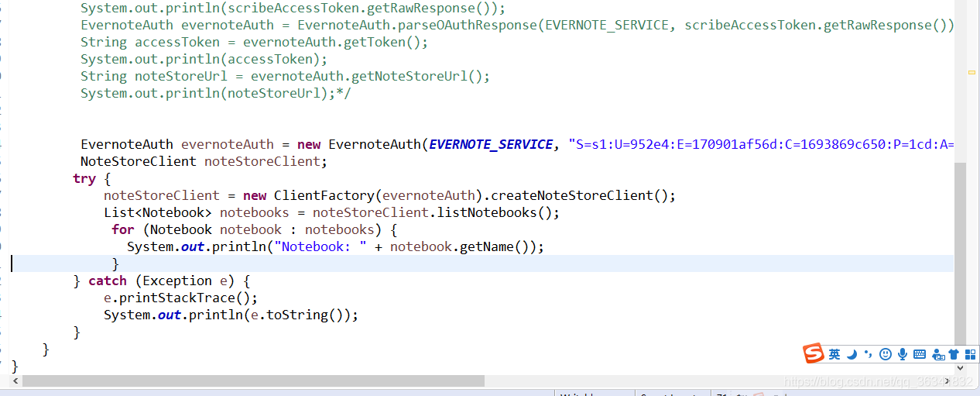Image resolution: width=980 pixels, height=396 pixels.
Task: Open the Sogou emoji smiley panel
Action: tap(886, 354)
